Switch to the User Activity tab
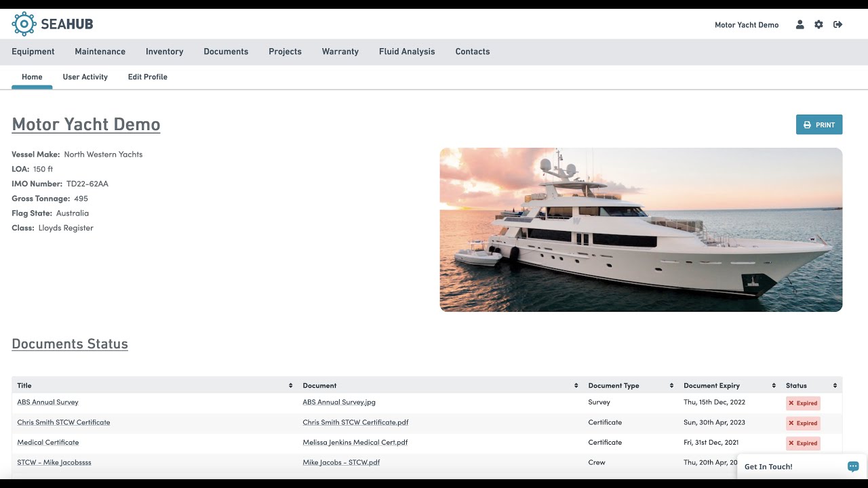This screenshot has height=488, width=868. click(85, 77)
